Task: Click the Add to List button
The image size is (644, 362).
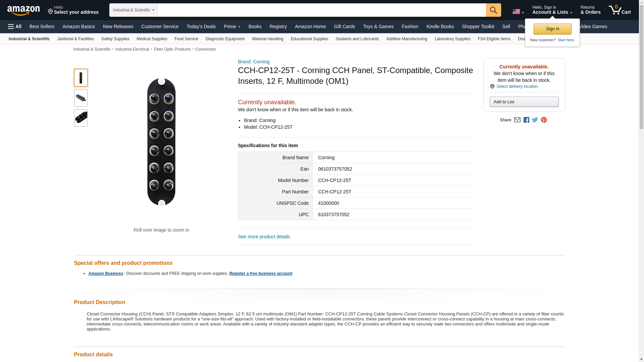Action: coord(524,102)
